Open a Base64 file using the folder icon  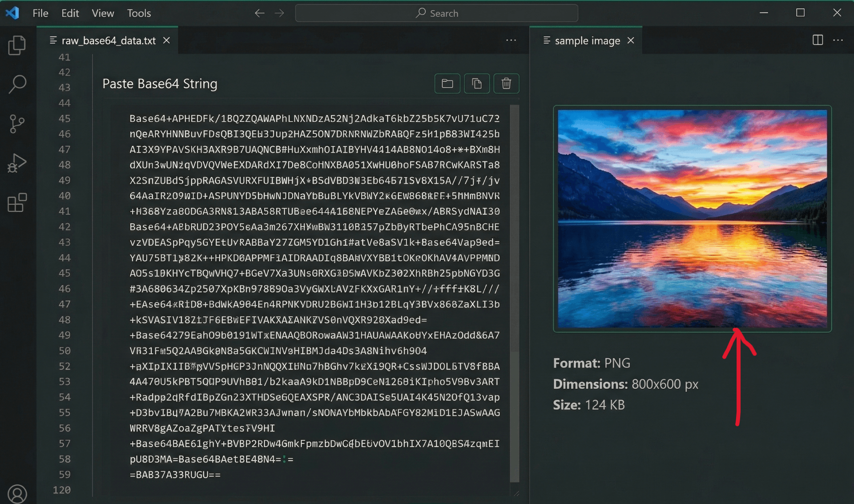point(447,83)
